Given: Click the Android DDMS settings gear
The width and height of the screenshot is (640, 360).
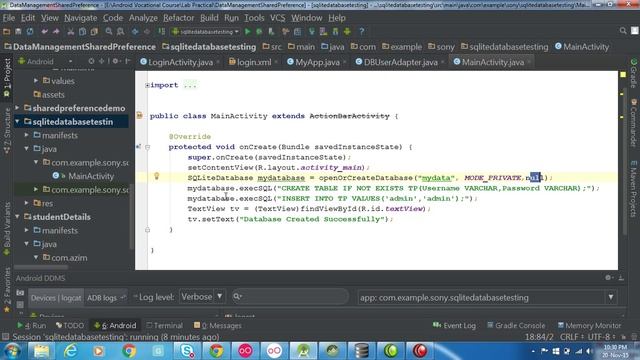Looking at the screenshot, I should pyautogui.click(x=608, y=278).
